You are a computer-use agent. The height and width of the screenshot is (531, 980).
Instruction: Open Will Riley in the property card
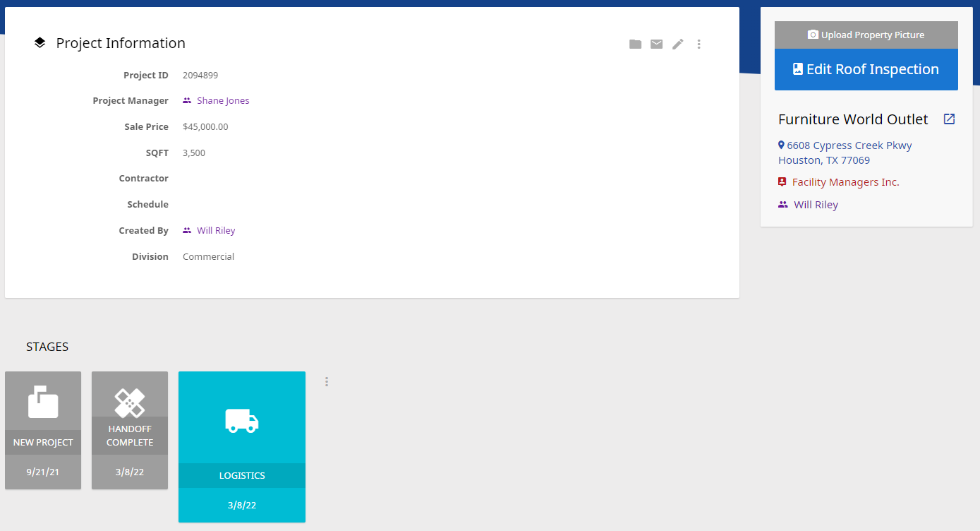(x=816, y=205)
